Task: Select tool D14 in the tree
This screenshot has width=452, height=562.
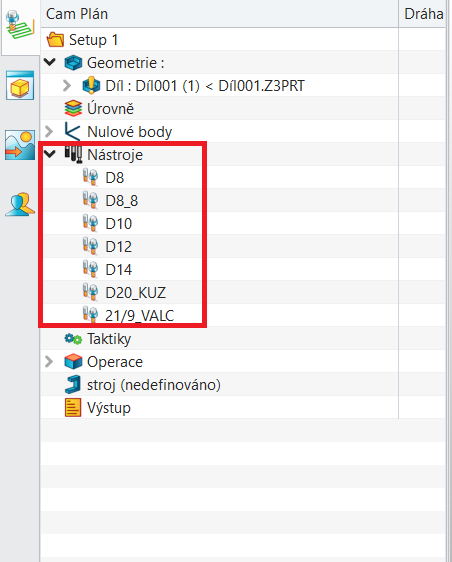Action: (x=119, y=270)
